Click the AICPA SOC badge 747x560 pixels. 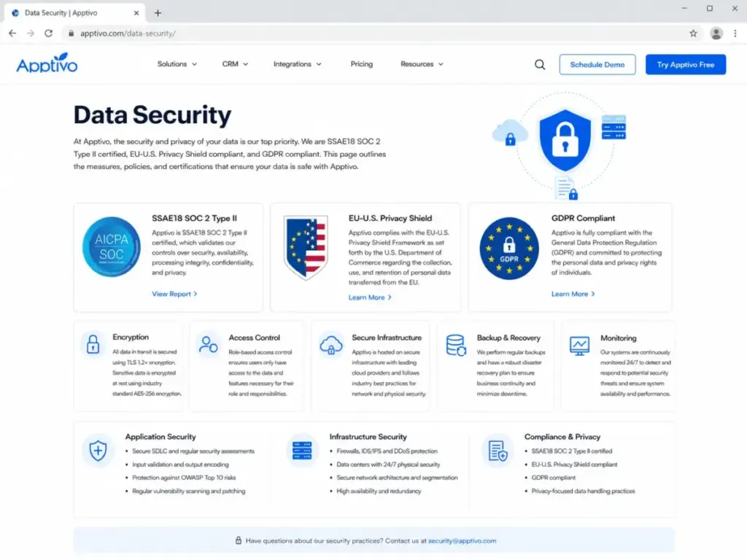[x=112, y=246]
